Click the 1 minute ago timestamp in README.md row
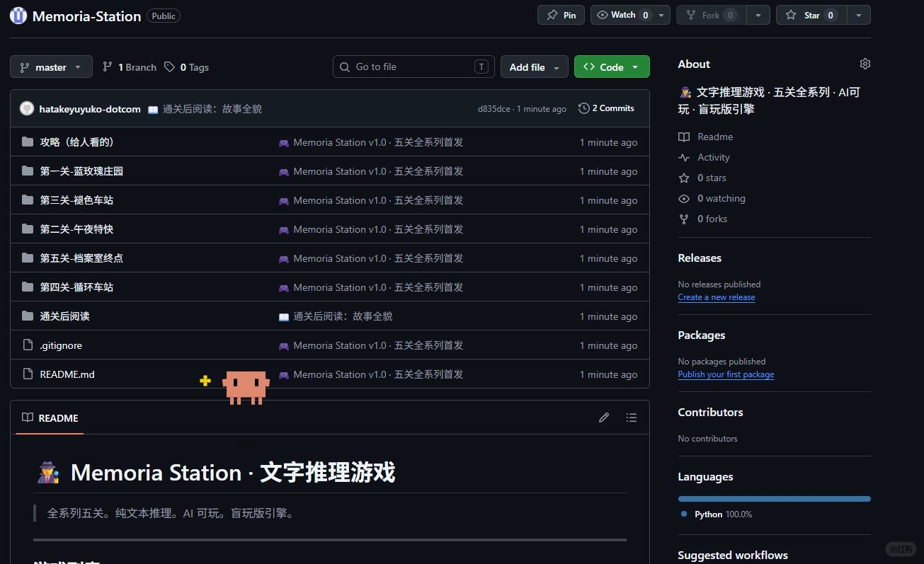This screenshot has height=564, width=924. 609,374
